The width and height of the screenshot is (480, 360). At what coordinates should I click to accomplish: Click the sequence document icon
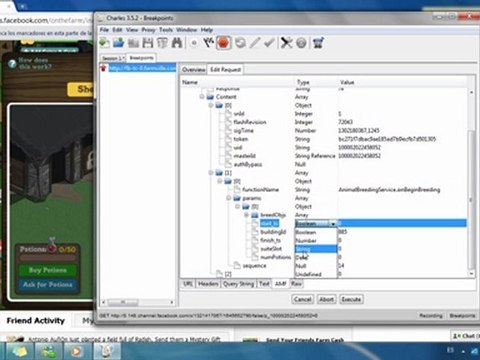click(x=237, y=266)
